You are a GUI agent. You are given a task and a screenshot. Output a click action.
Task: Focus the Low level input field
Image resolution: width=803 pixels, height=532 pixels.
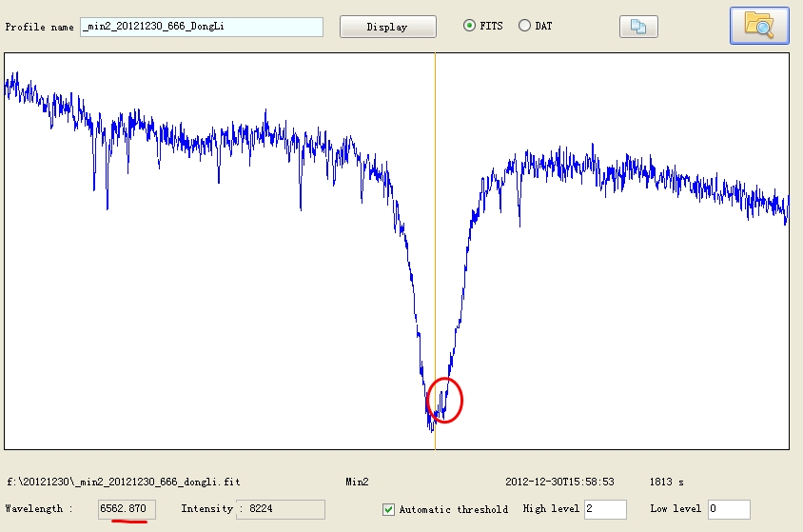[729, 509]
